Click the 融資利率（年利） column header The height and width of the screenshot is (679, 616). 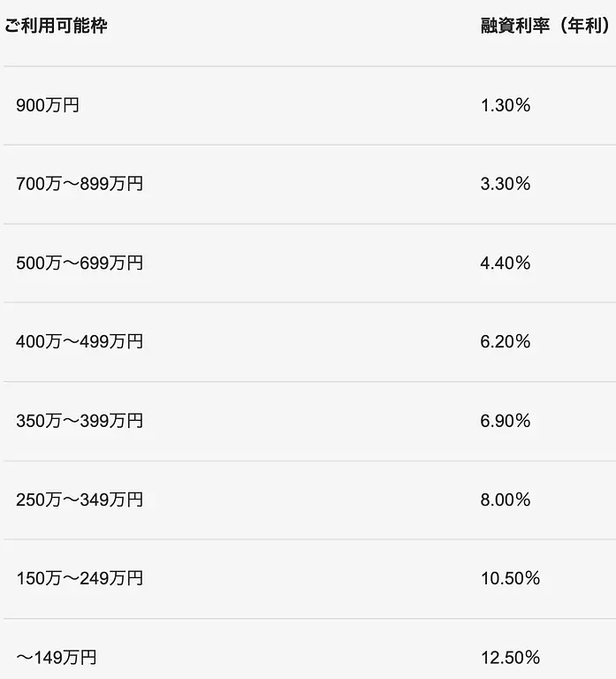tap(544, 25)
